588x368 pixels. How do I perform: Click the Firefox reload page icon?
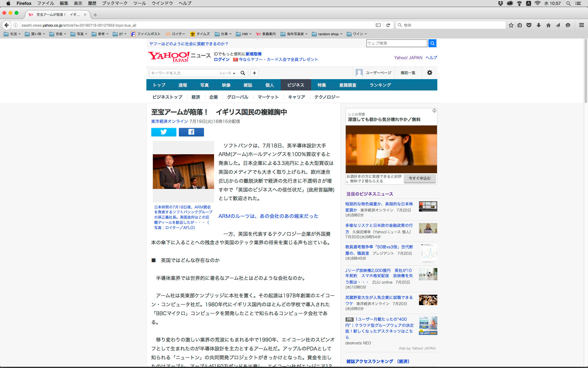[x=388, y=25]
